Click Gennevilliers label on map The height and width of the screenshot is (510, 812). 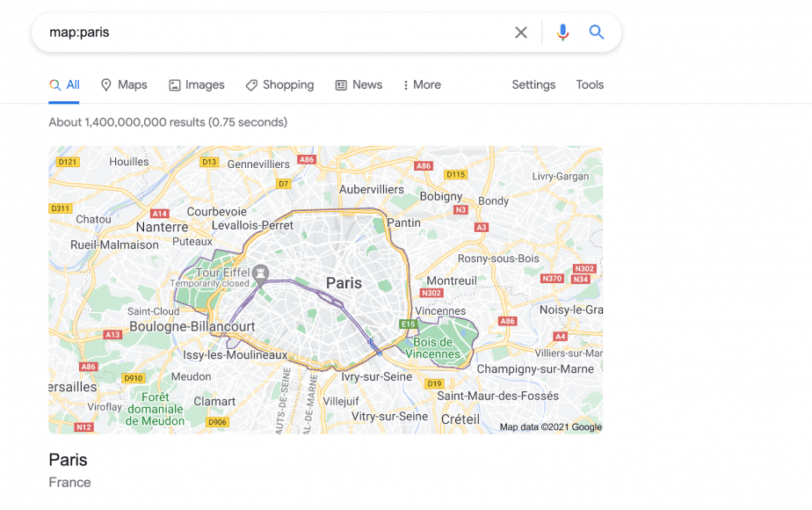[258, 164]
